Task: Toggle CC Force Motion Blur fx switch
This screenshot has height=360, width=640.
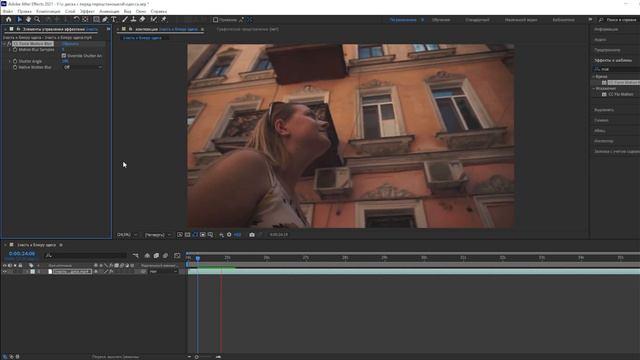Action: [x=9, y=44]
